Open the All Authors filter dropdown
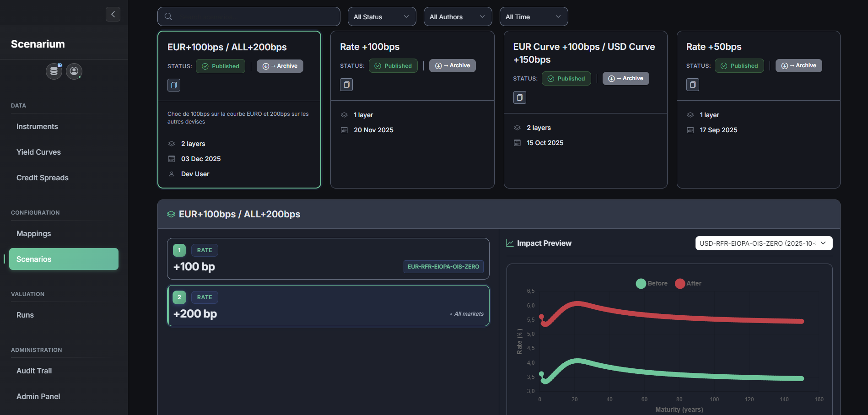 coord(458,17)
